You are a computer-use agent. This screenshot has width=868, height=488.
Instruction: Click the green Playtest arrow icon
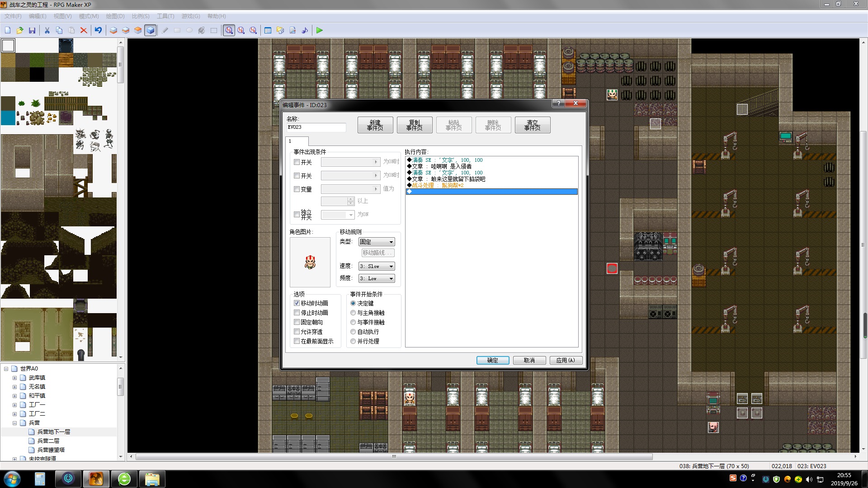[320, 30]
